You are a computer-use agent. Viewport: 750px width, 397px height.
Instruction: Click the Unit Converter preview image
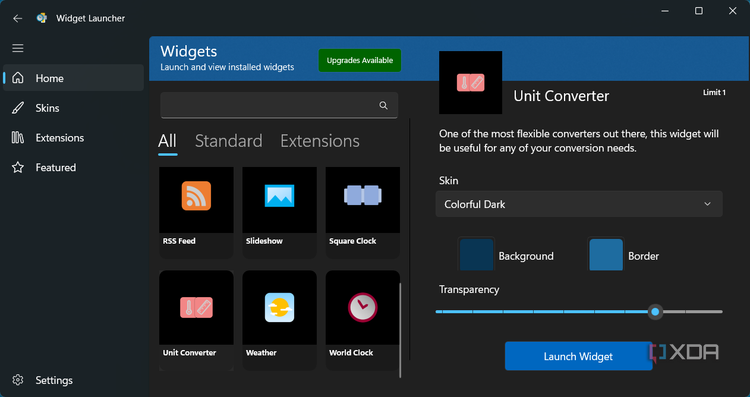471,82
